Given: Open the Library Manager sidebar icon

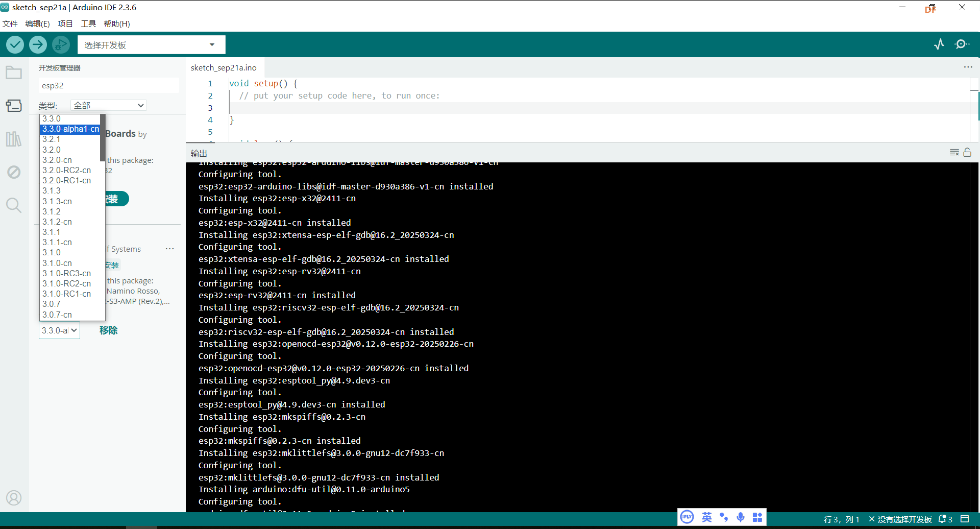Looking at the screenshot, I should (x=14, y=139).
